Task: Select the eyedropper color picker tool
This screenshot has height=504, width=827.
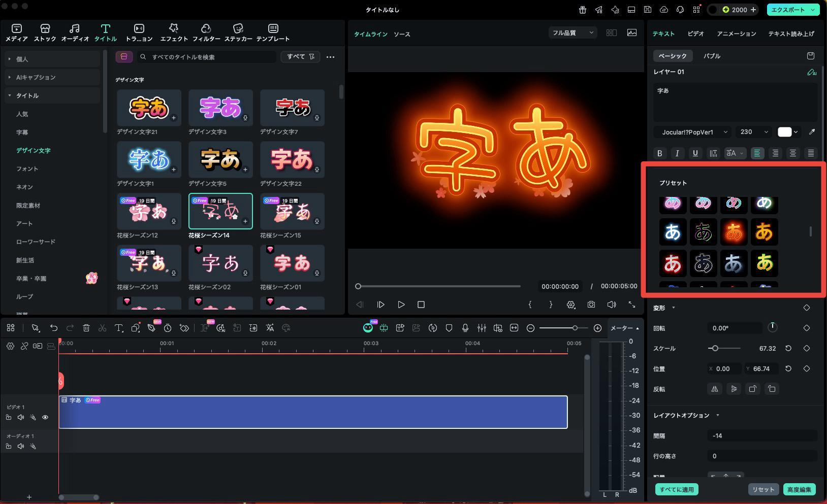Action: (812, 132)
